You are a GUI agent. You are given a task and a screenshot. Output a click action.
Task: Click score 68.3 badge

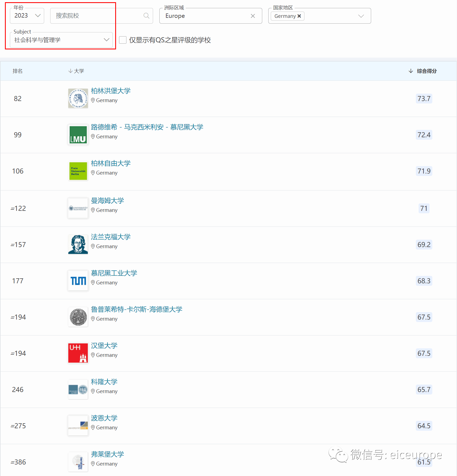424,281
